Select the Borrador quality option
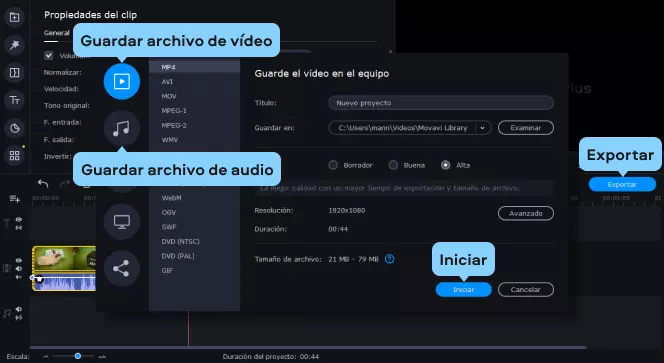Image resolution: width=664 pixels, height=363 pixels. (333, 165)
